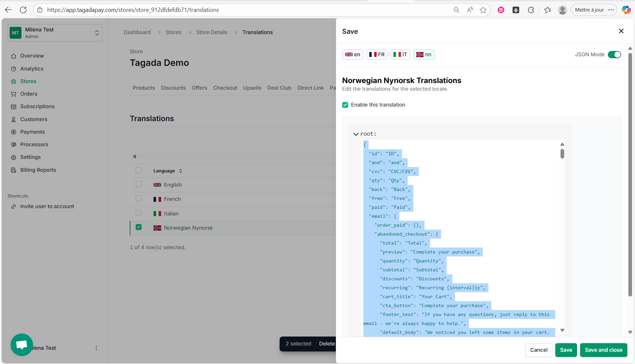
Task: Open Billing Reports in the sidebar
Action: pos(38,170)
